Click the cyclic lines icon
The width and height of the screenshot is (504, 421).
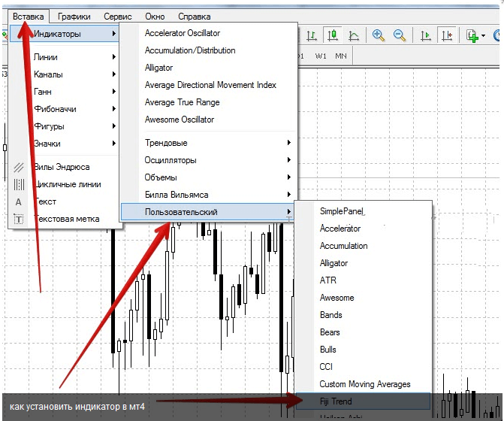(20, 185)
